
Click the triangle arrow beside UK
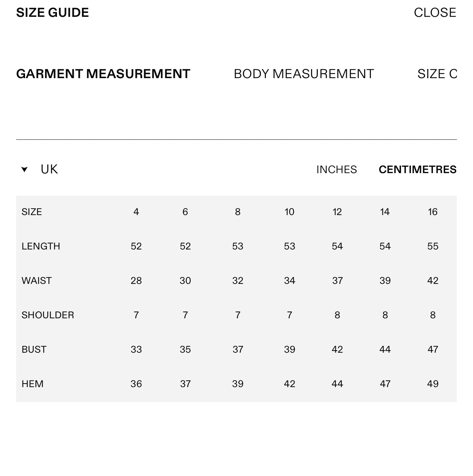click(24, 170)
